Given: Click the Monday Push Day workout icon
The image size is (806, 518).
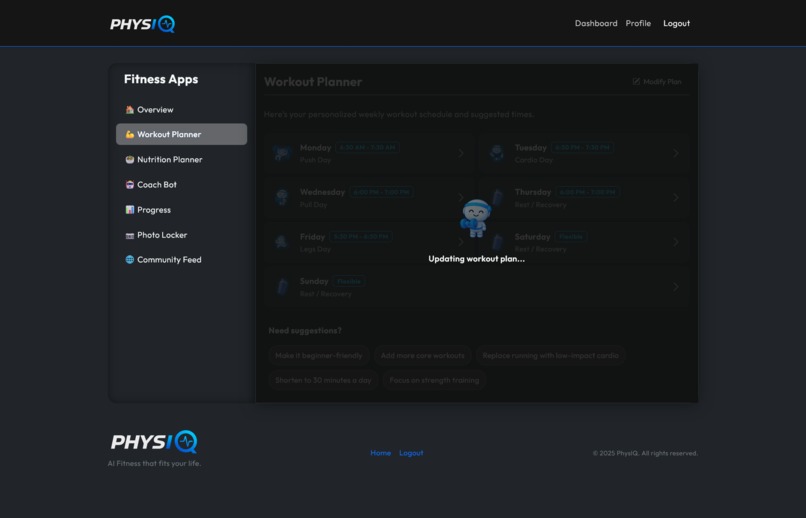Looking at the screenshot, I should tap(282, 153).
